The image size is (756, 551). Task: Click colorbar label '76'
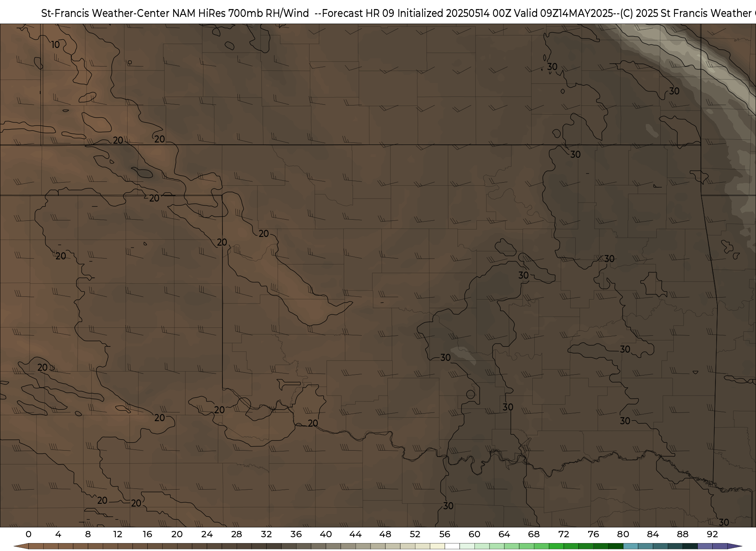pyautogui.click(x=593, y=534)
